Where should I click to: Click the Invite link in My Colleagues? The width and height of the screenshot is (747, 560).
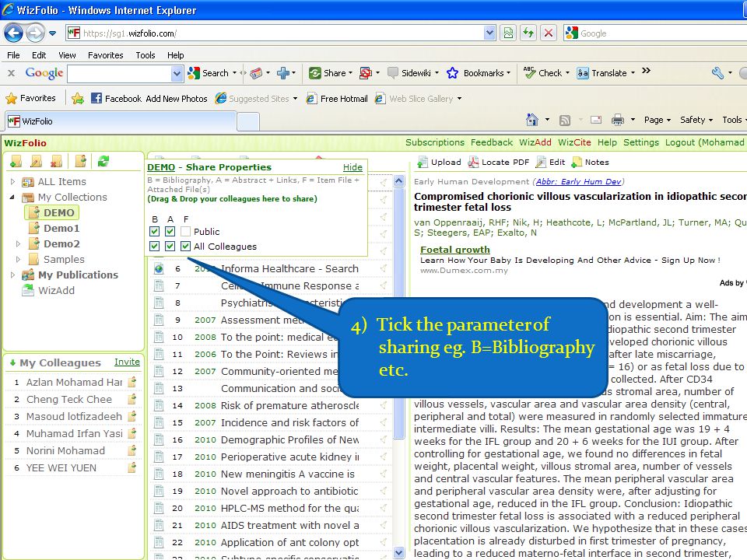(x=127, y=362)
